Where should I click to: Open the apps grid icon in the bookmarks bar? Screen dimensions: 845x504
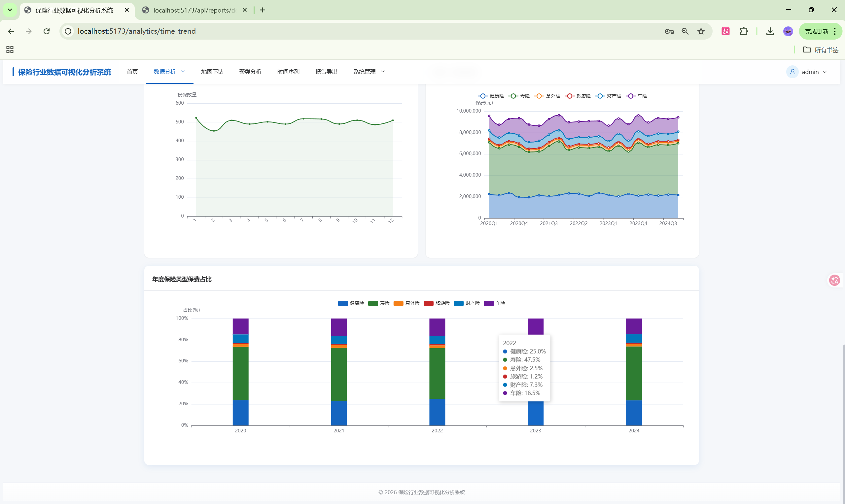click(10, 50)
